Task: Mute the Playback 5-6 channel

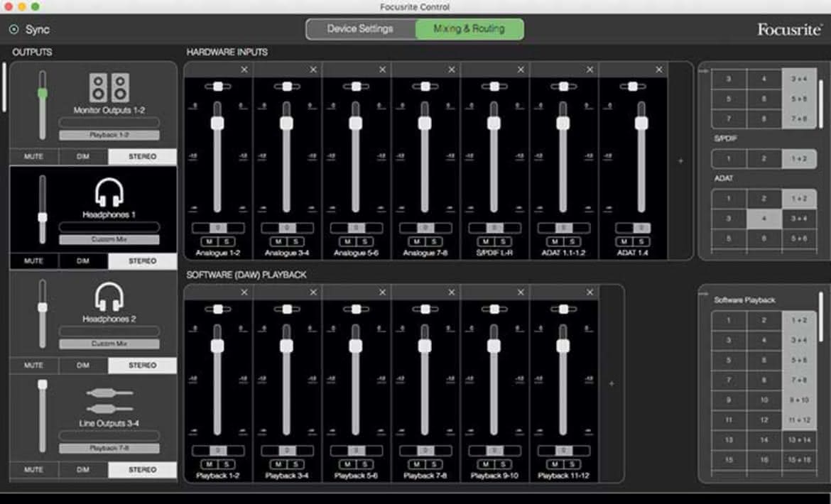Action: point(347,464)
